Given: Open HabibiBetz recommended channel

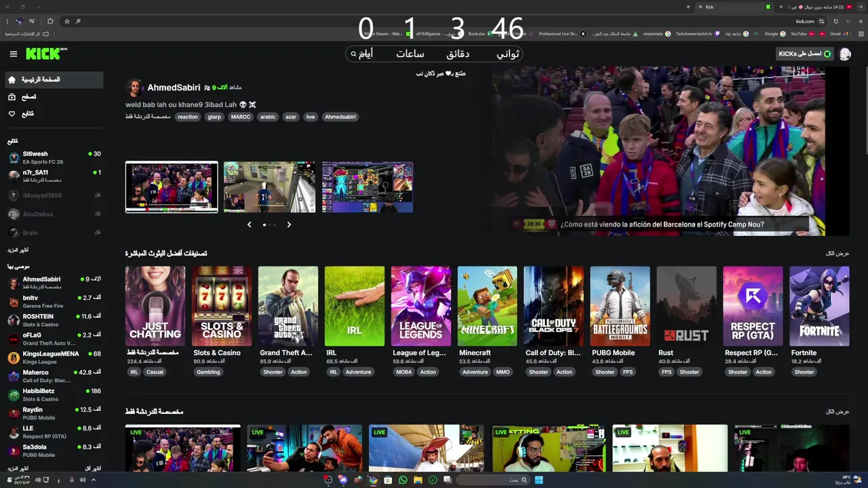Looking at the screenshot, I should (54, 394).
